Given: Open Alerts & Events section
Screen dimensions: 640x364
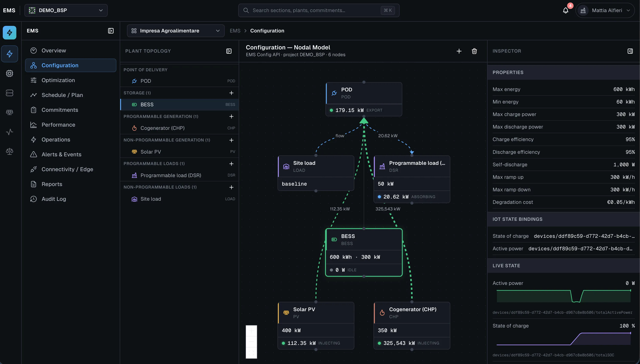Looking at the screenshot, I should tap(70, 154).
